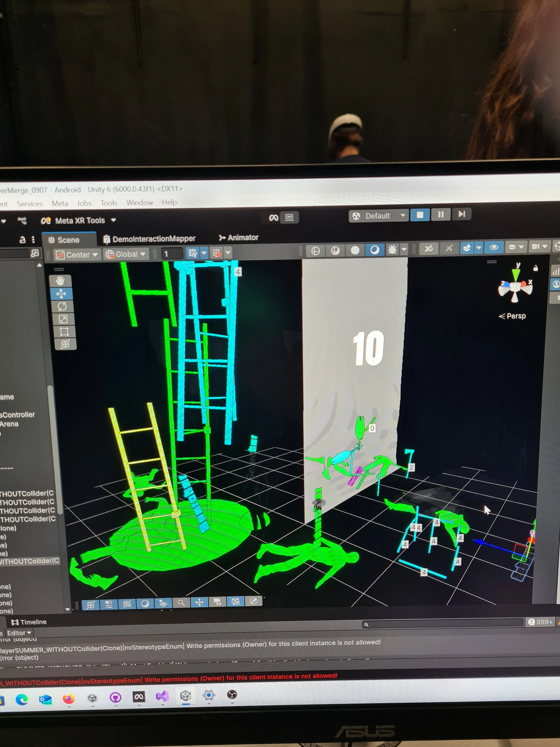Select the Rotate tool
Image resolution: width=560 pixels, height=747 pixels.
pos(62,306)
